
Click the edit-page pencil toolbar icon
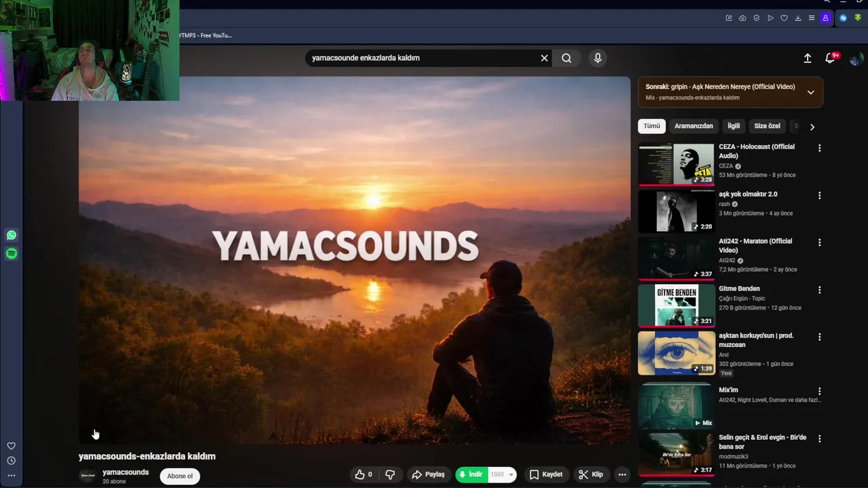tap(729, 18)
